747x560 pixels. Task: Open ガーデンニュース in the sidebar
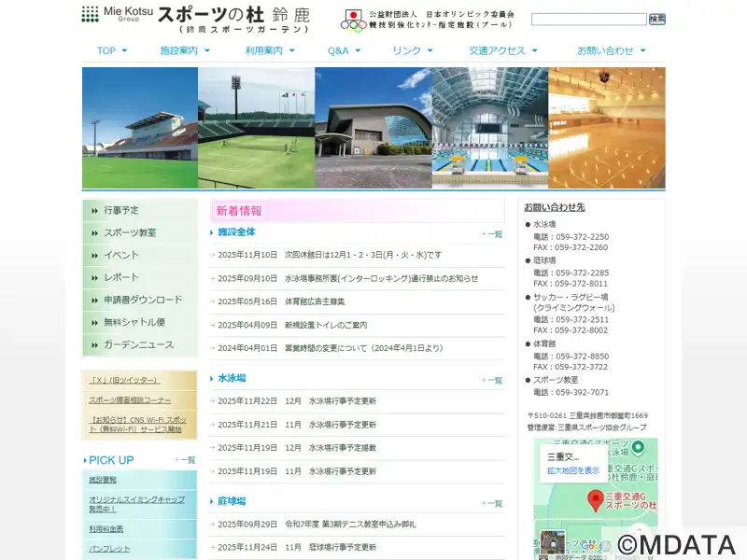139,344
